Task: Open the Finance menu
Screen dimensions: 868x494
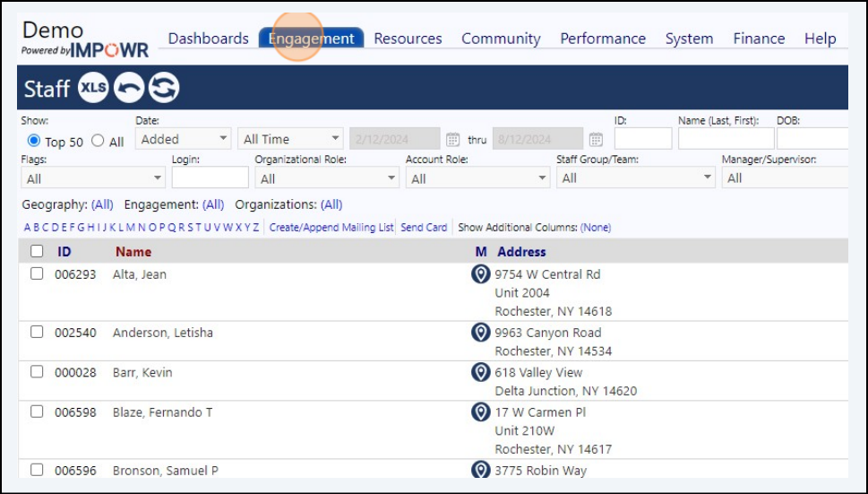Action: 759,39
